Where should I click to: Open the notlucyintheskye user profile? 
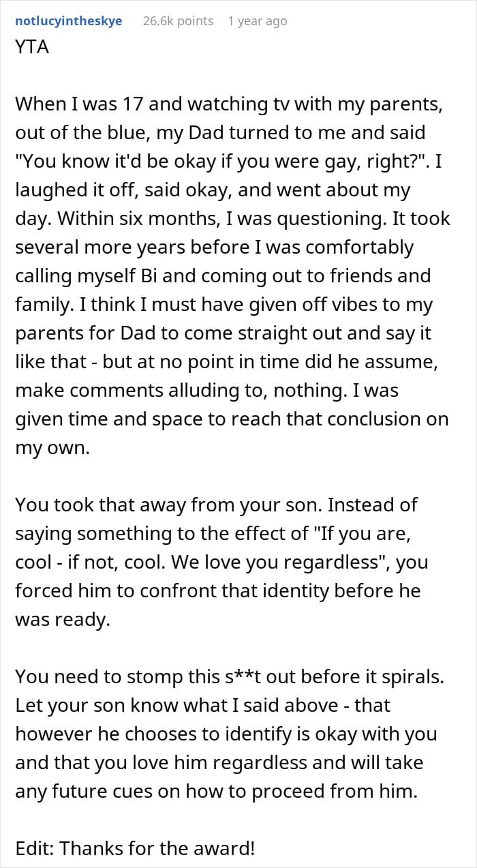coord(69,21)
